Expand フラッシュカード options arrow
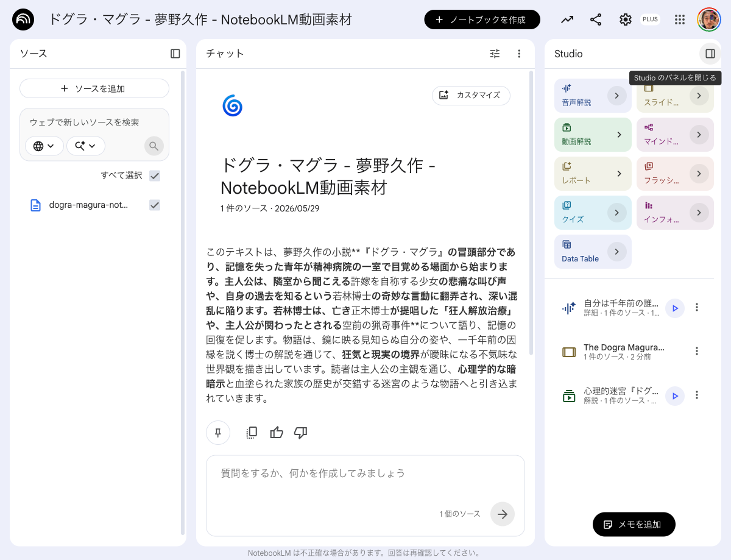731x560 pixels. coord(699,174)
